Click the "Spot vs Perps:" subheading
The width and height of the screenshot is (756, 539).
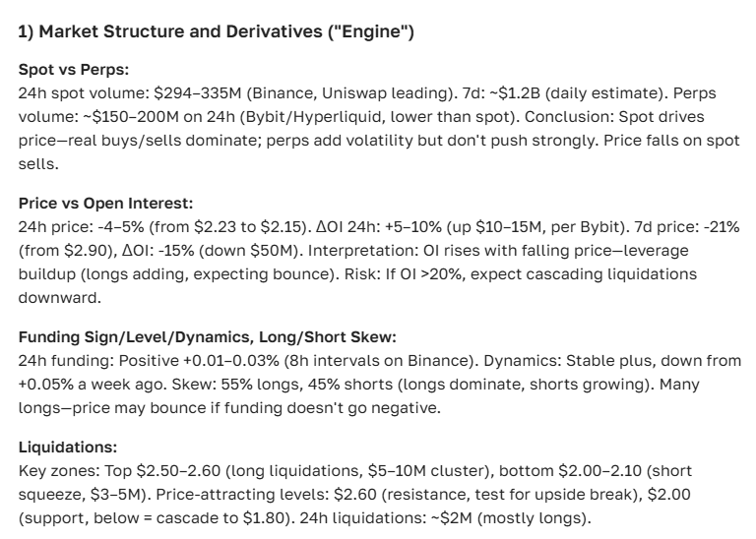[72, 70]
